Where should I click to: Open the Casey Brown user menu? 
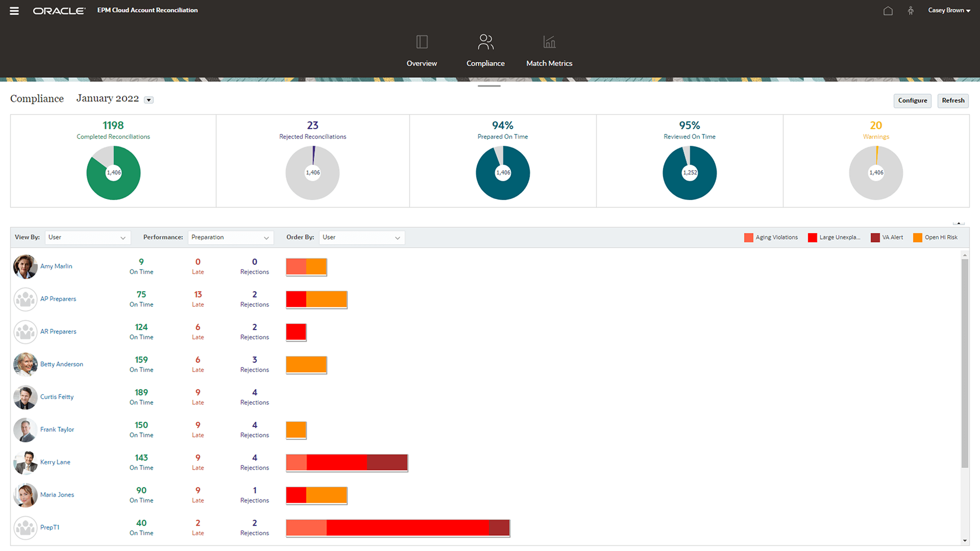tap(948, 10)
